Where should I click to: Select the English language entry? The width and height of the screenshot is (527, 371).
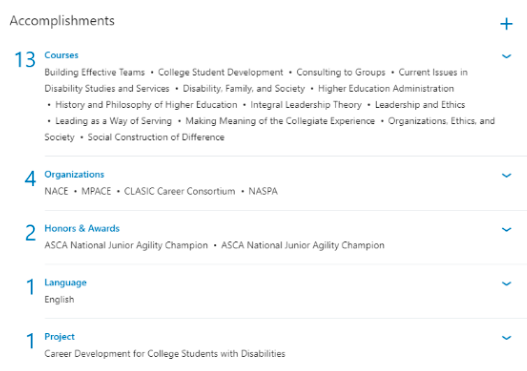pyautogui.click(x=59, y=299)
